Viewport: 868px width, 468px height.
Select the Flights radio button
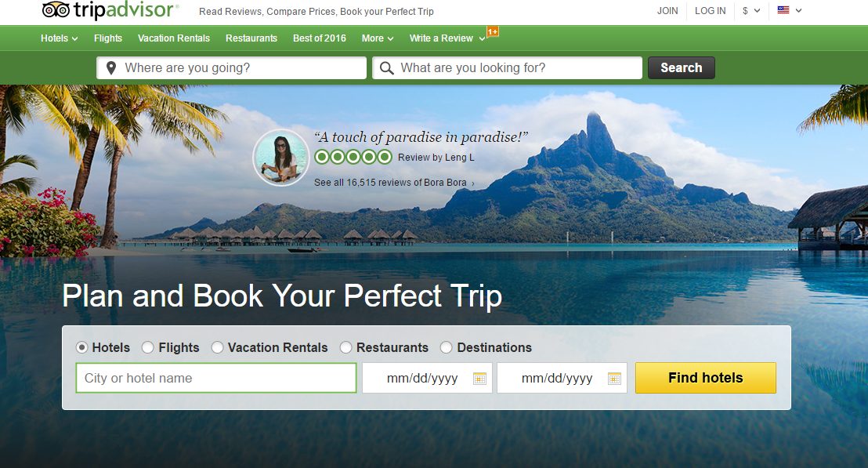(148, 347)
